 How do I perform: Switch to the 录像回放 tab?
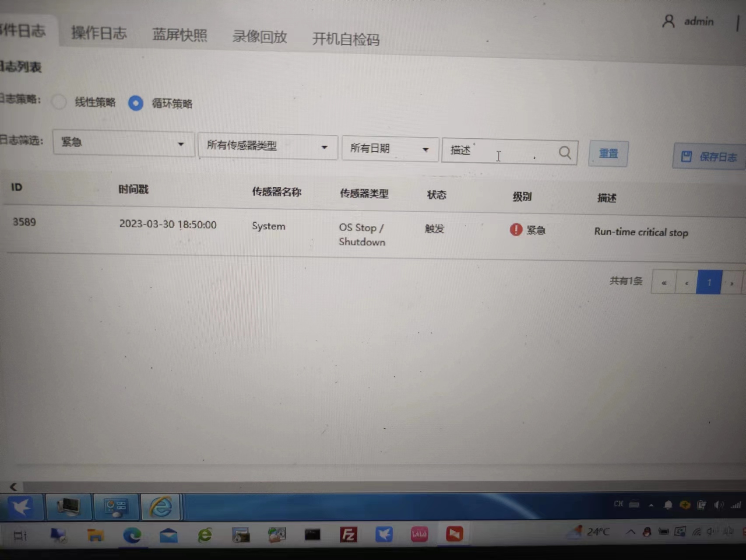point(260,38)
